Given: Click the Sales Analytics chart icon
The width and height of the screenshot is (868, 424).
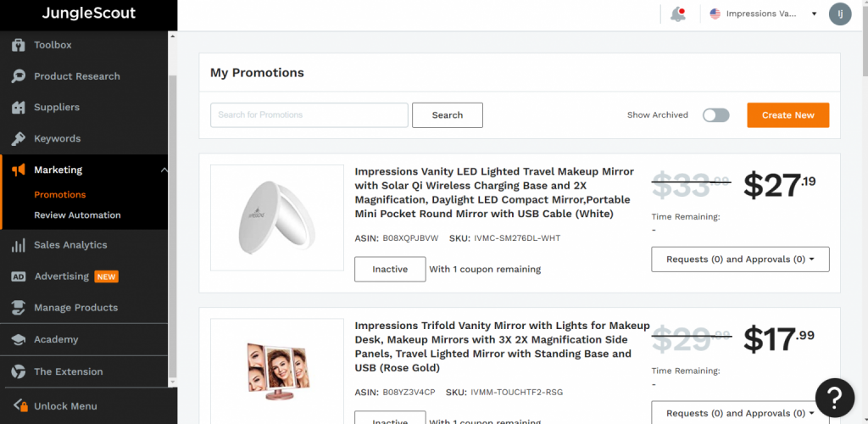Looking at the screenshot, I should pos(18,245).
